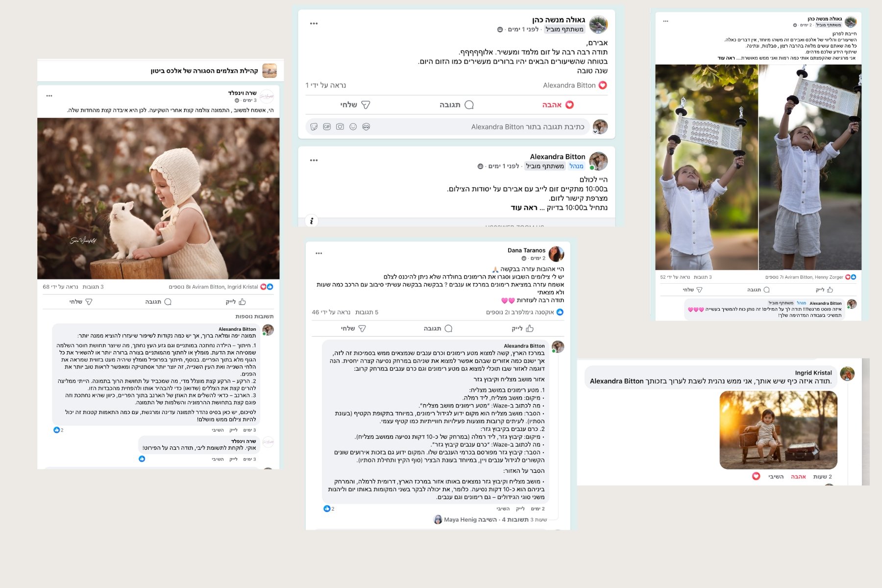Viewport: 882px width, 588px height.
Task: Open the options menu on שרה וינפלד's post
Action: [x=49, y=96]
